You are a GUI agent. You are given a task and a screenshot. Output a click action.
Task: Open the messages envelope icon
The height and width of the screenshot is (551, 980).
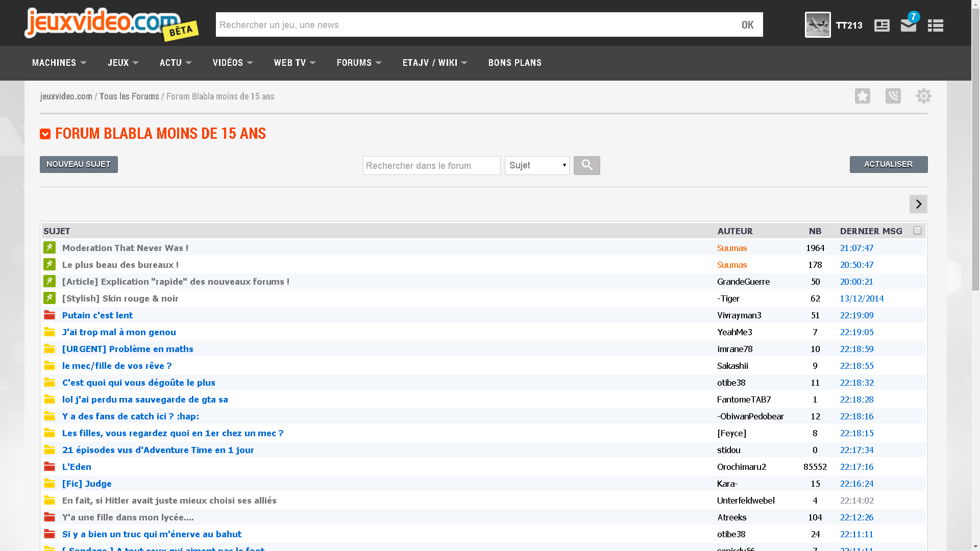[909, 25]
